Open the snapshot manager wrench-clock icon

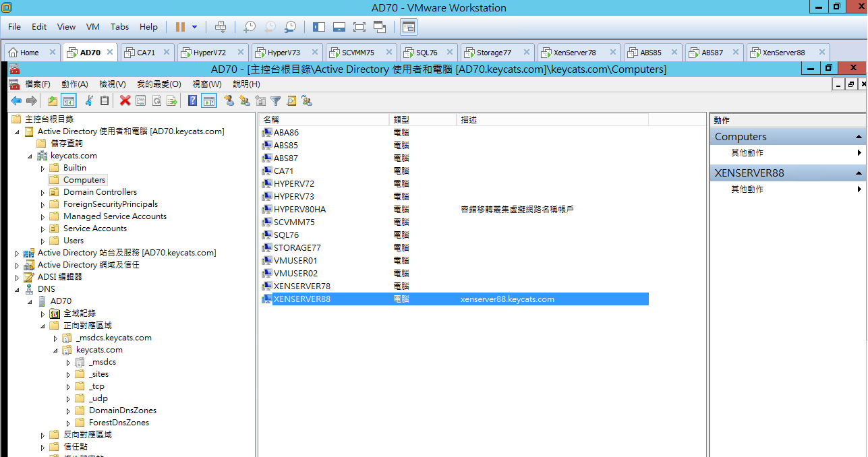290,27
